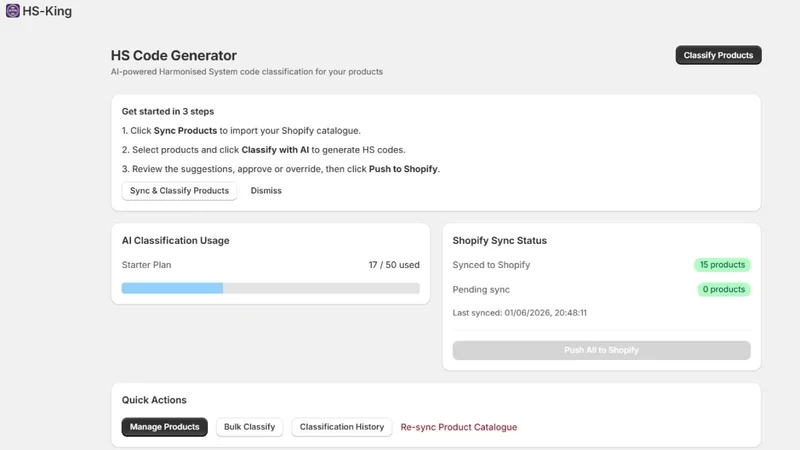
Task: Click the Classify Products button
Action: [x=718, y=55]
